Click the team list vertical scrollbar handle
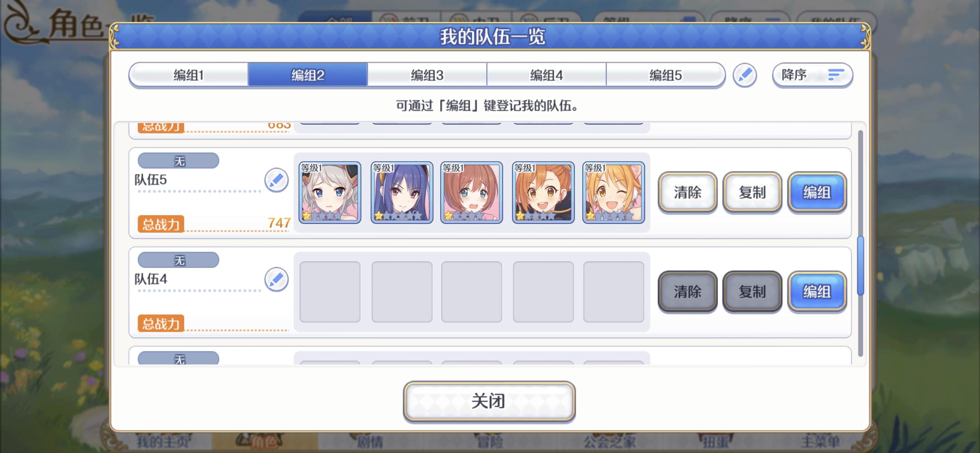980x453 pixels. click(x=860, y=265)
